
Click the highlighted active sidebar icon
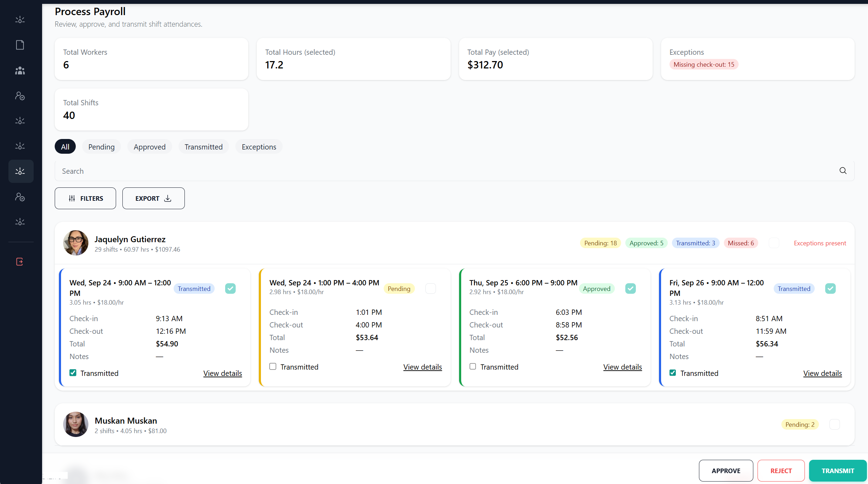pyautogui.click(x=20, y=171)
